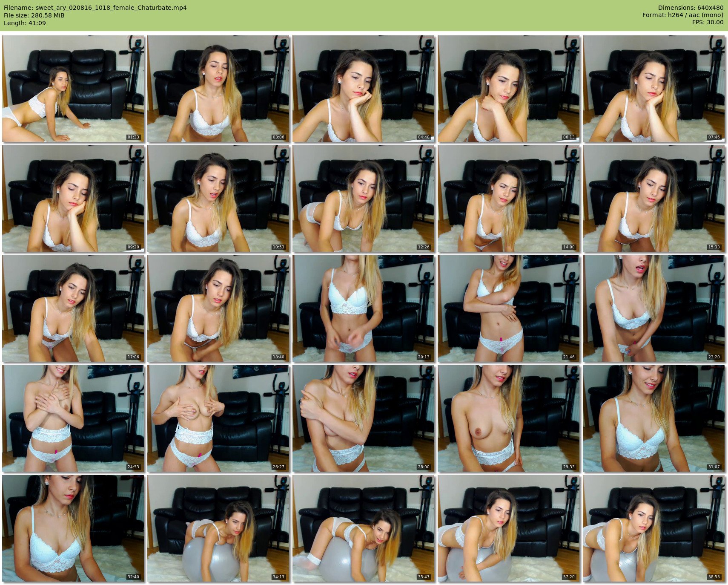Select the frame marked 03:06
Screen dimensions: 728x585
click(x=218, y=89)
